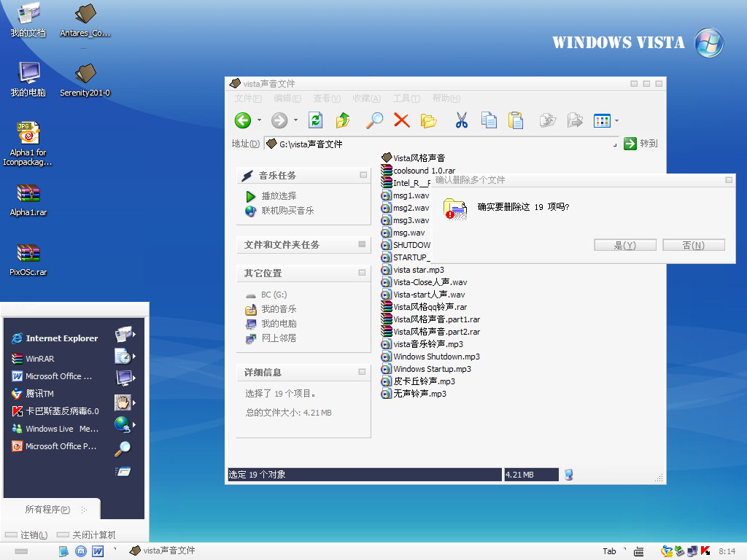747x560 pixels.
Task: Open BC (G:) drive link
Action: (x=274, y=295)
